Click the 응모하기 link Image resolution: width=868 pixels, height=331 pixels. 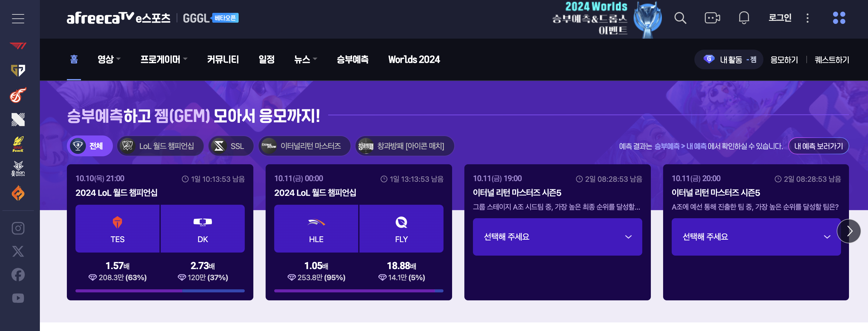coord(784,60)
